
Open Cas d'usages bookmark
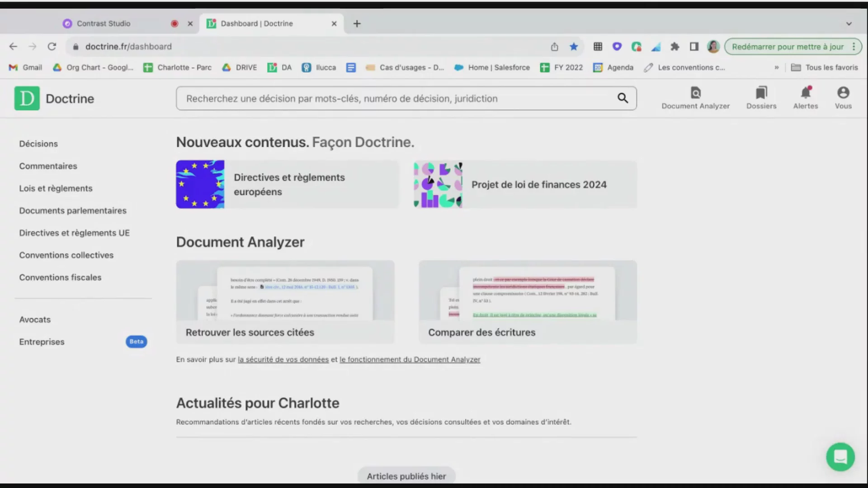coord(405,67)
